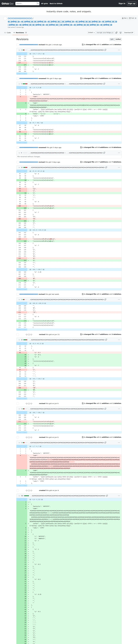Open options menu for last week's revision
The width and height of the screenshot is (138, 644).
[x=119, y=299]
